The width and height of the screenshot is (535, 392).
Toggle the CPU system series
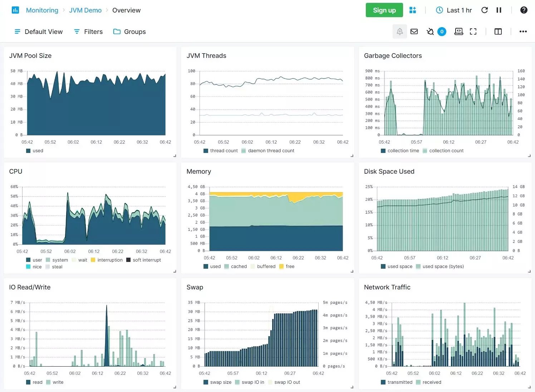(57, 260)
